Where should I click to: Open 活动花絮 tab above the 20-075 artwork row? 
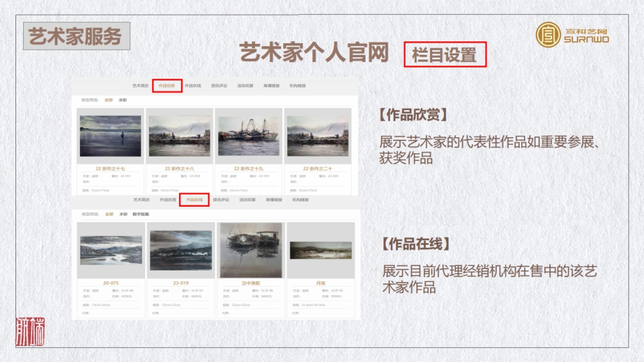(247, 200)
